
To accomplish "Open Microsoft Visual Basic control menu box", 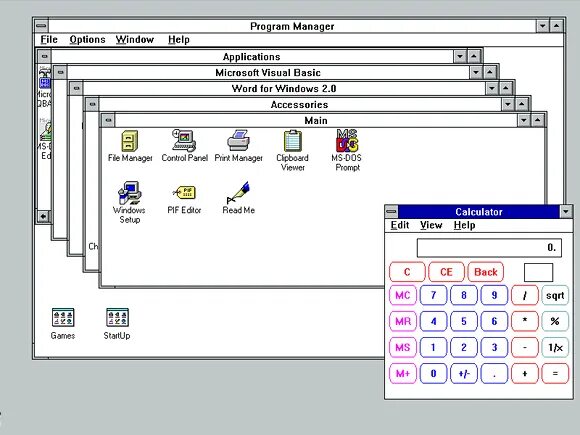I will (60, 72).
